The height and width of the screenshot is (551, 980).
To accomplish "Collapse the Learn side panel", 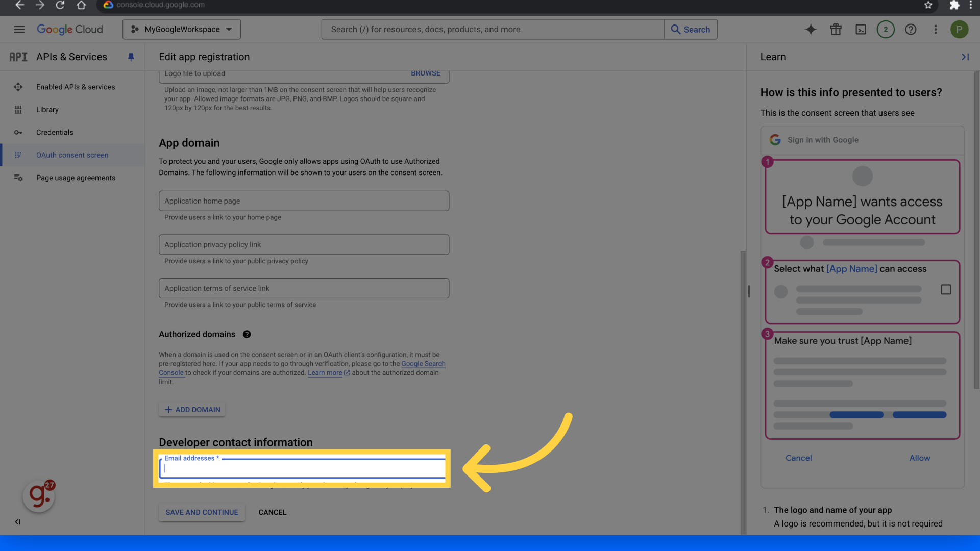I will (965, 57).
